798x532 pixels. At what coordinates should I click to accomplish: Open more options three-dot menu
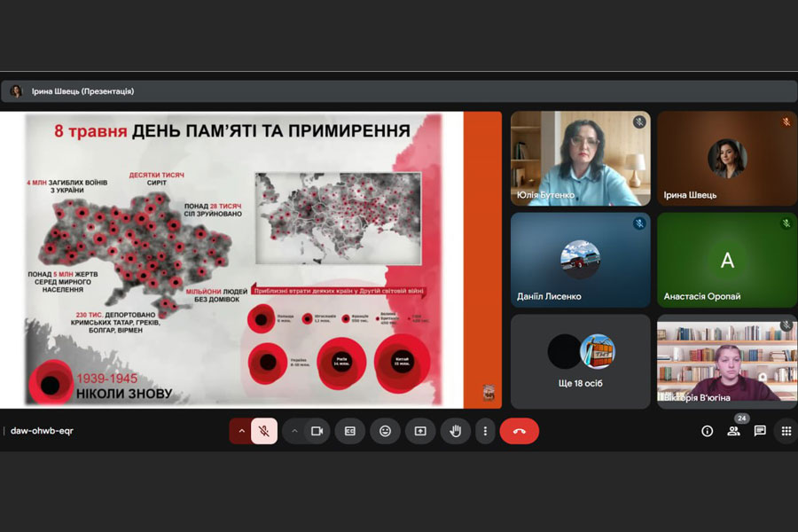pyautogui.click(x=485, y=431)
